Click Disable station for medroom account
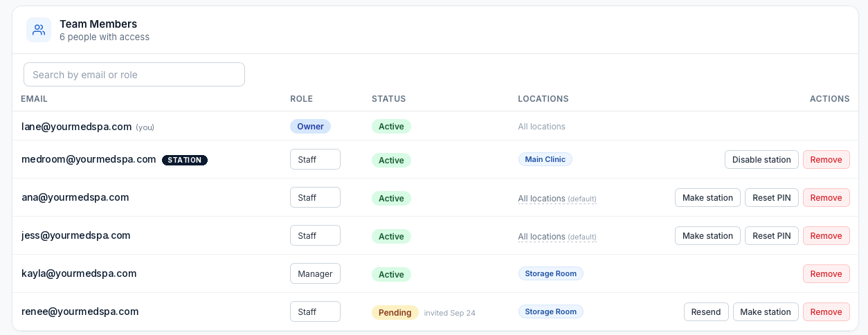Screen dimensions: 868x335 point(761,160)
